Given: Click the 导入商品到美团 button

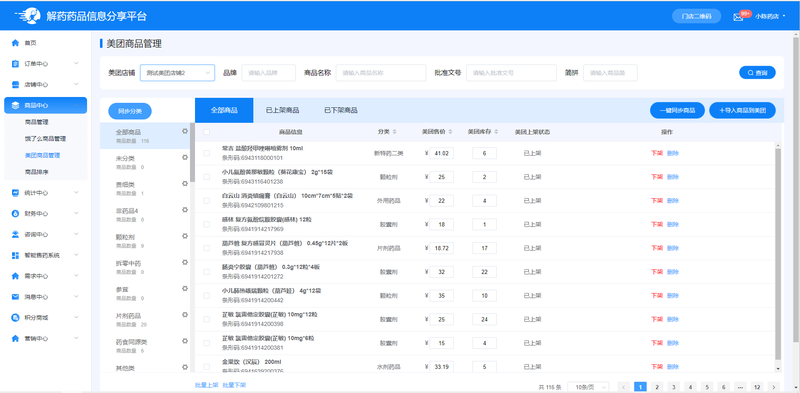Looking at the screenshot, I should pos(742,110).
